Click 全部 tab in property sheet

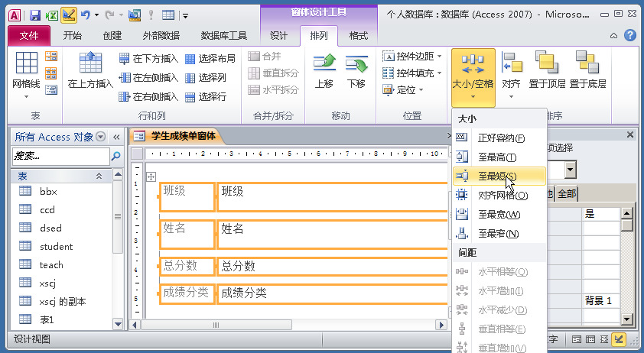pos(568,194)
